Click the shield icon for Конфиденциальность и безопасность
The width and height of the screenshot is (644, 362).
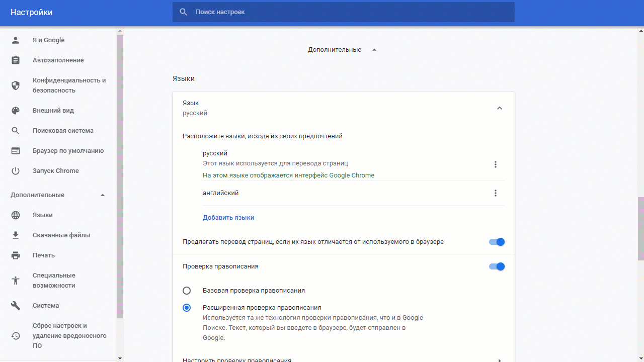tap(16, 85)
